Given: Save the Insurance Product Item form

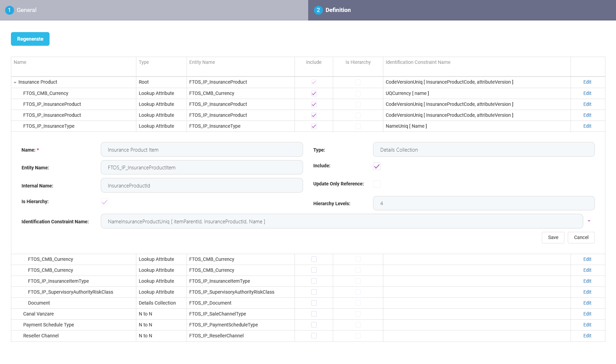Looking at the screenshot, I should click(x=553, y=237).
